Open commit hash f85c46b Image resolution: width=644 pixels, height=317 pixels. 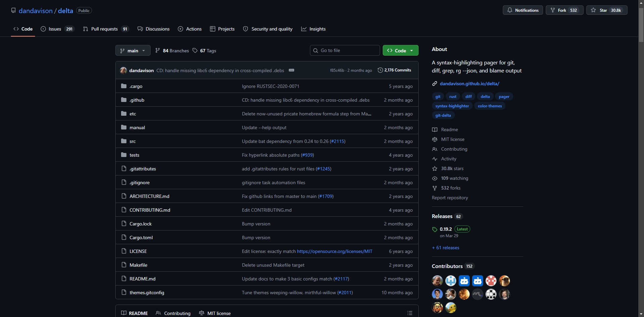coord(337,70)
